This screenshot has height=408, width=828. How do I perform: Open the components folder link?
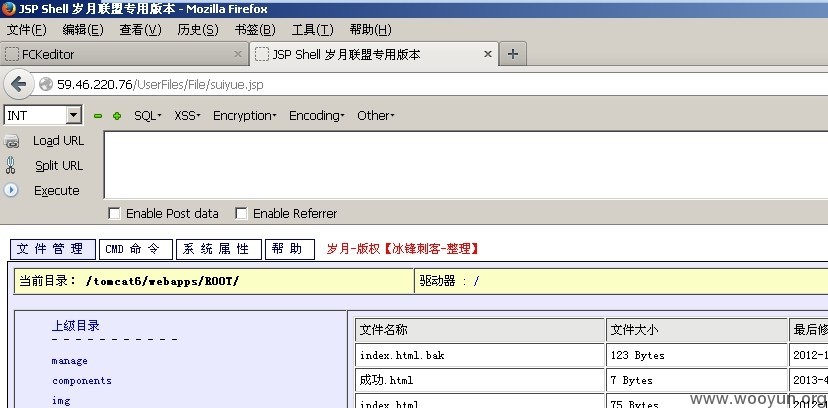point(82,381)
